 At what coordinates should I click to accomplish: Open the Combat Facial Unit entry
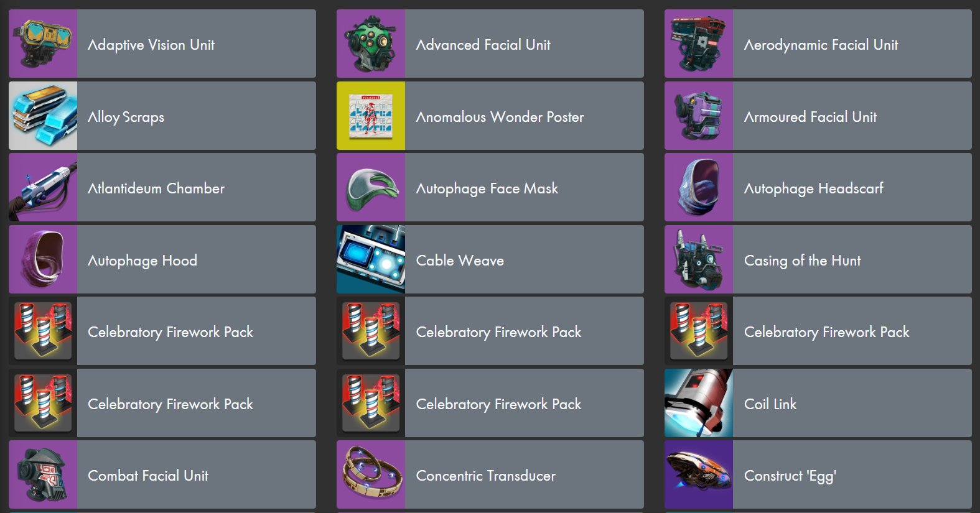[162, 474]
